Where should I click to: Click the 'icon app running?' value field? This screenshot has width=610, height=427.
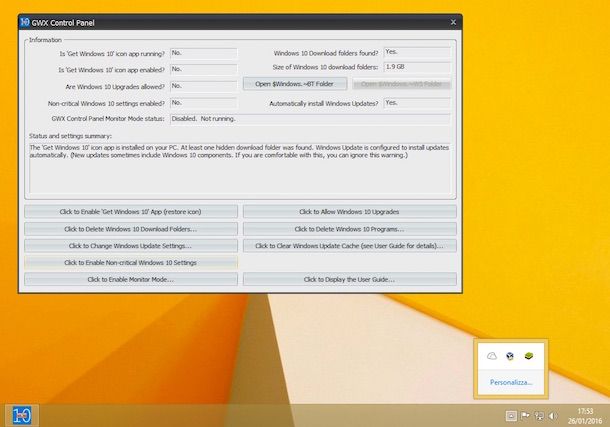pos(203,53)
